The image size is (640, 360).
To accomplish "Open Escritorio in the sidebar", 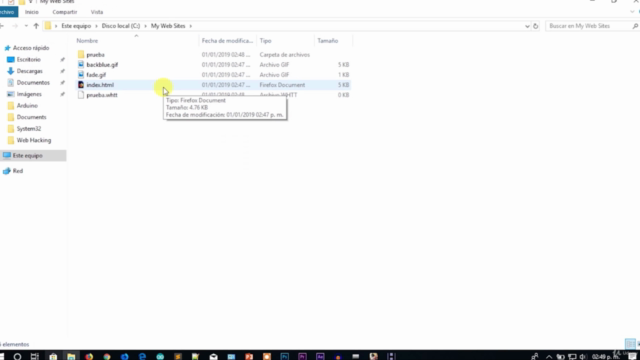I will click(x=29, y=60).
